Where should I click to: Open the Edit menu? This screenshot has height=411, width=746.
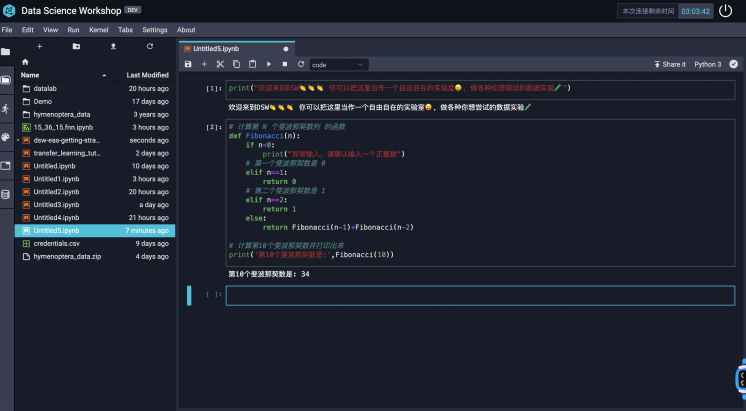pyautogui.click(x=28, y=29)
